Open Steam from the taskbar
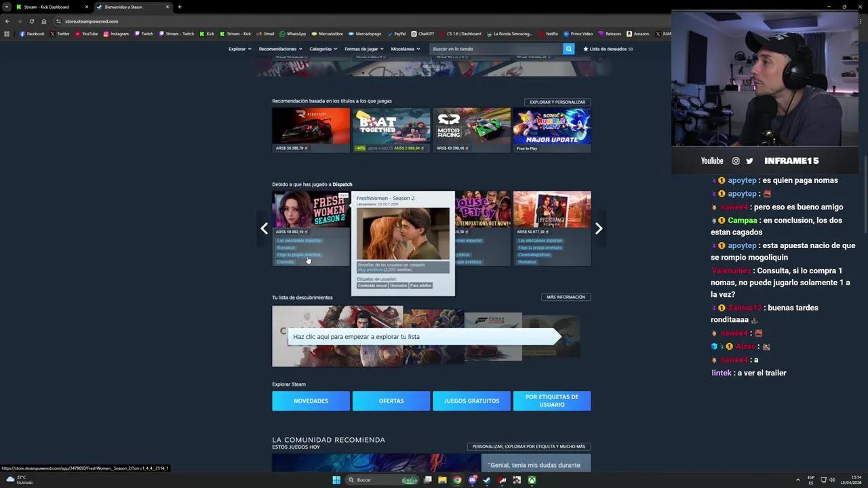Viewport: 868px width, 488px height. coord(487,480)
